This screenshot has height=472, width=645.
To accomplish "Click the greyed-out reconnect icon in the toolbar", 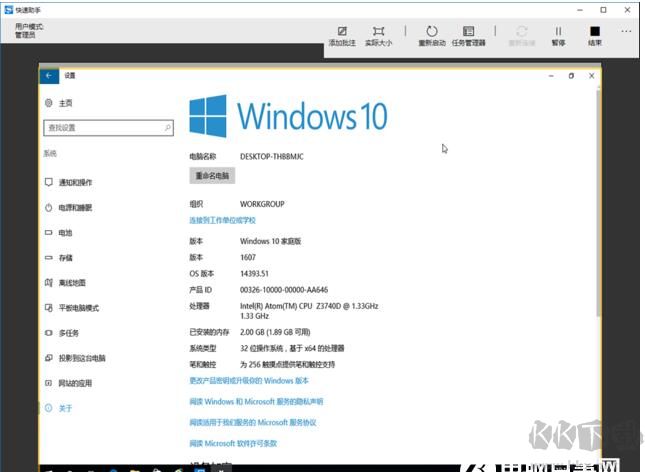I will pos(522,31).
